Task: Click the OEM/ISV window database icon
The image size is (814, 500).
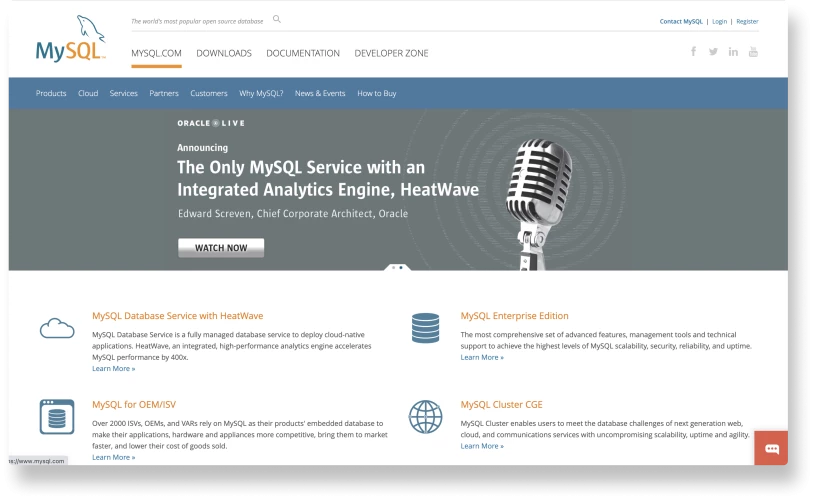Action: pos(57,416)
